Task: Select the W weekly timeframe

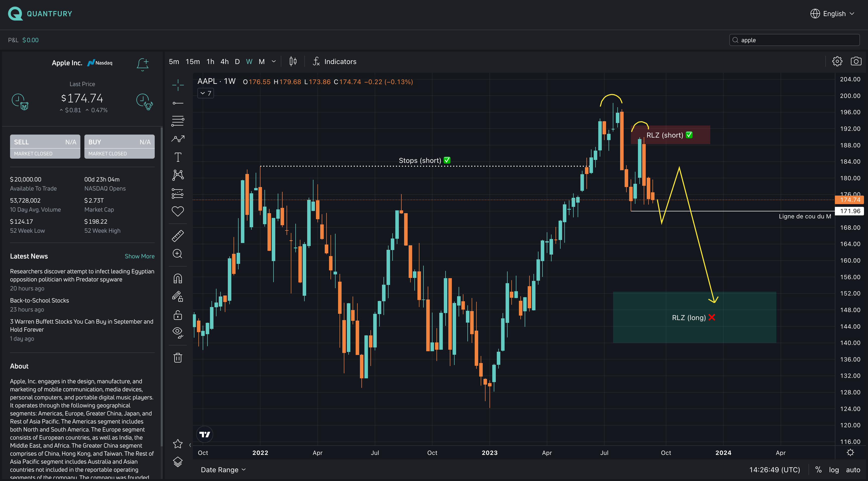Action: tap(249, 62)
